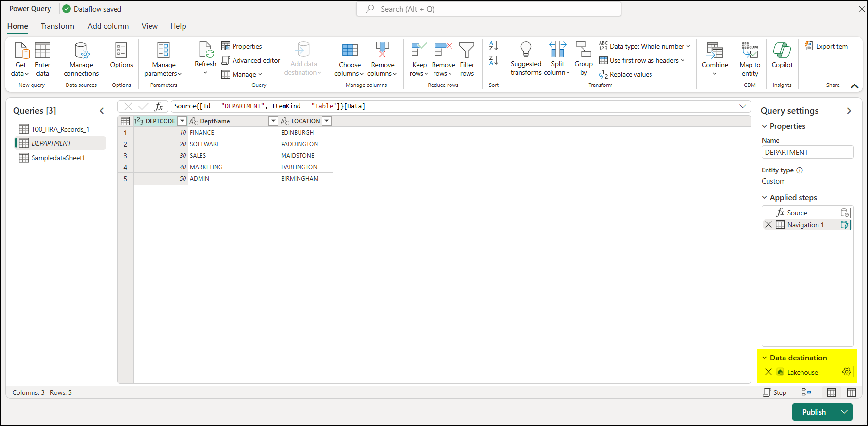The image size is (868, 426).
Task: Switch to the Transform tab
Action: pyautogui.click(x=57, y=26)
